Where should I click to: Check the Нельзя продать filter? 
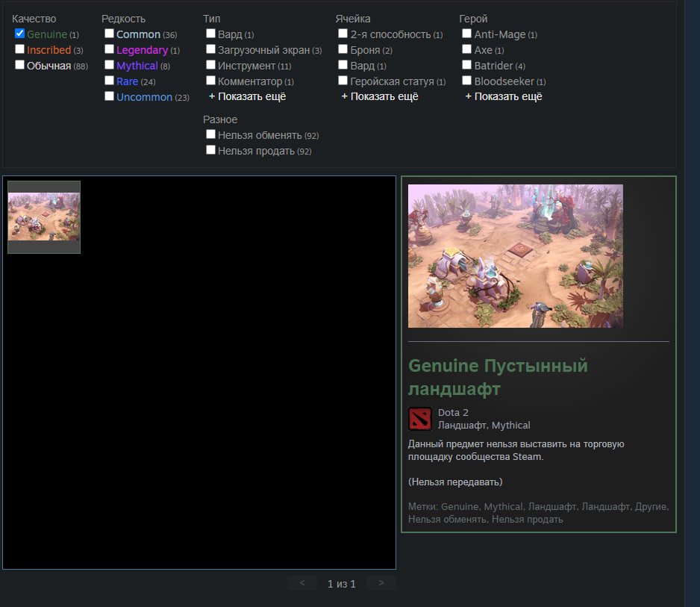click(x=210, y=149)
